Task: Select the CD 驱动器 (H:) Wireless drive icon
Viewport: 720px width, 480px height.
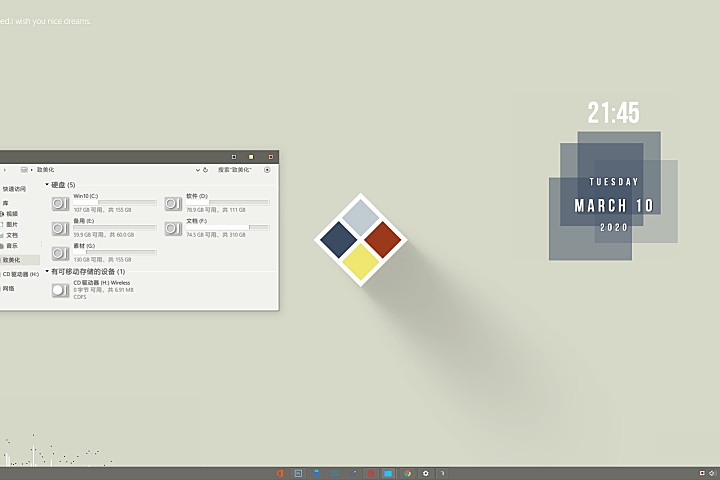Action: click(x=60, y=290)
